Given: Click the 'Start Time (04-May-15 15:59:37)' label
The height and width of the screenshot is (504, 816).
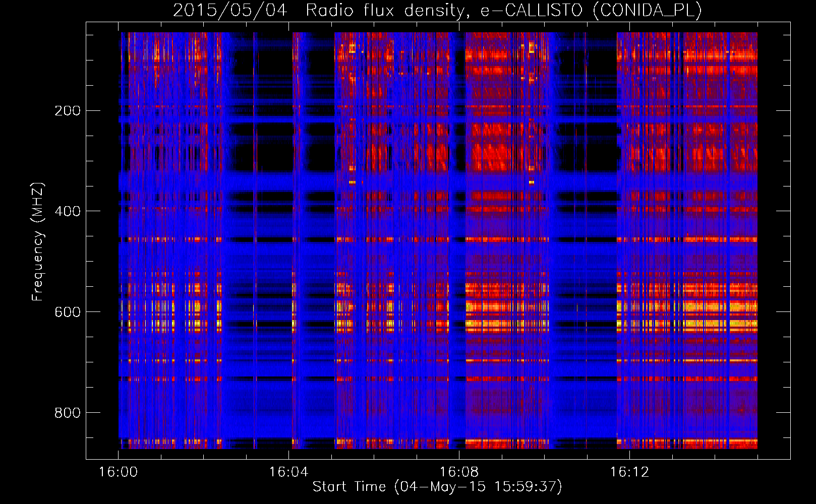Looking at the screenshot, I should tap(437, 487).
